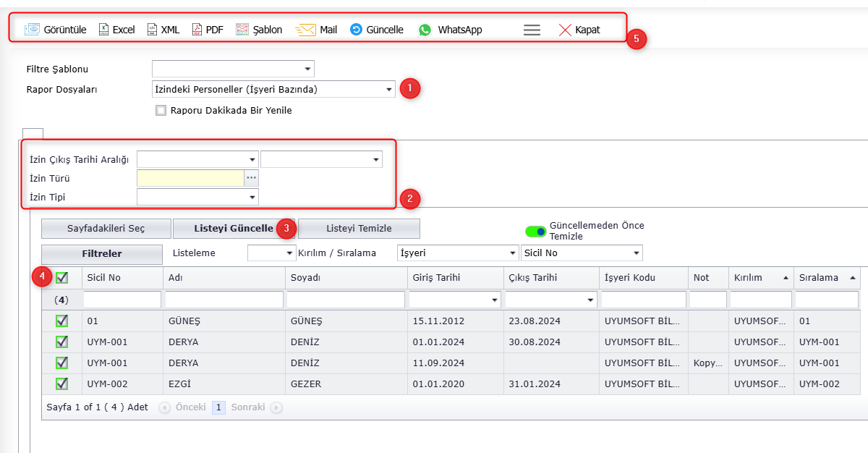Uncheck DERYA row with exit date 30.08.2024

62,342
